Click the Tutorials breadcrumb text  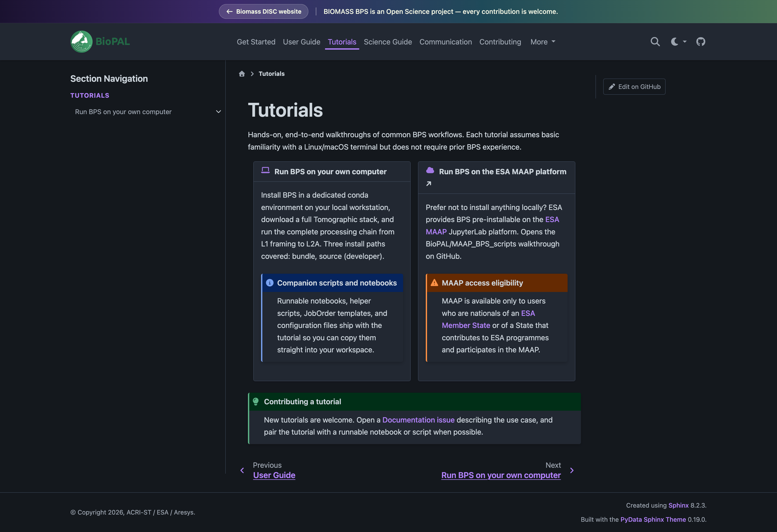272,74
